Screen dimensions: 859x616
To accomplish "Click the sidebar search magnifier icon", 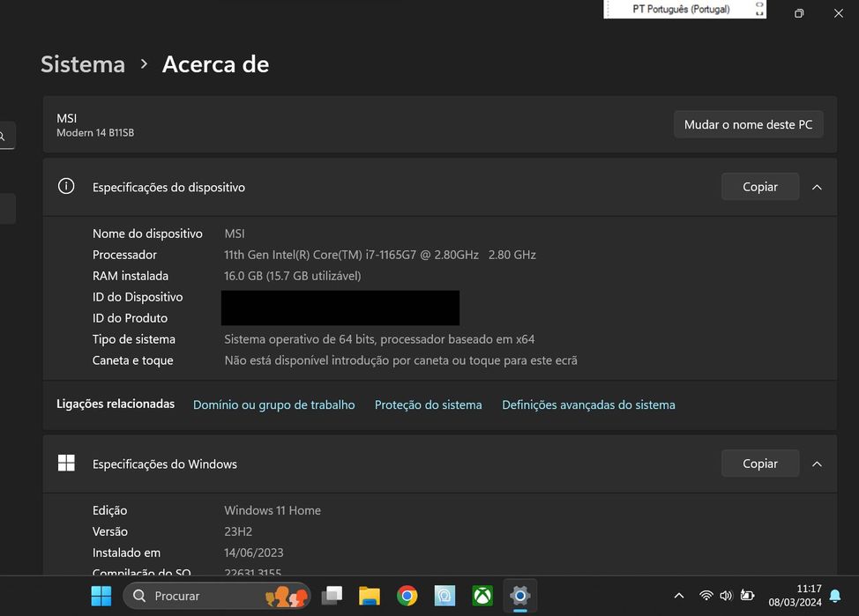I will point(4,136).
